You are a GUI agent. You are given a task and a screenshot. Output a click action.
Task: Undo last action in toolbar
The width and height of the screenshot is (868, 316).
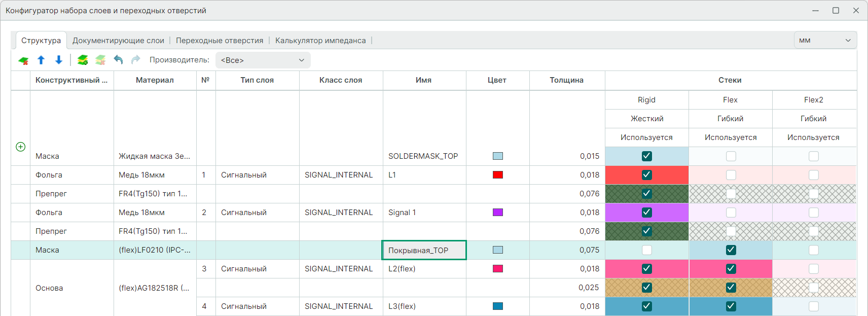pyautogui.click(x=118, y=60)
